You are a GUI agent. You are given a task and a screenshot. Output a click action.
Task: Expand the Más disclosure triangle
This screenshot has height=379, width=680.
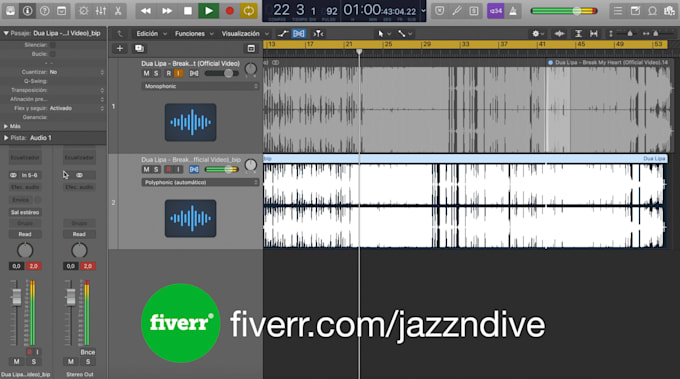[6, 126]
